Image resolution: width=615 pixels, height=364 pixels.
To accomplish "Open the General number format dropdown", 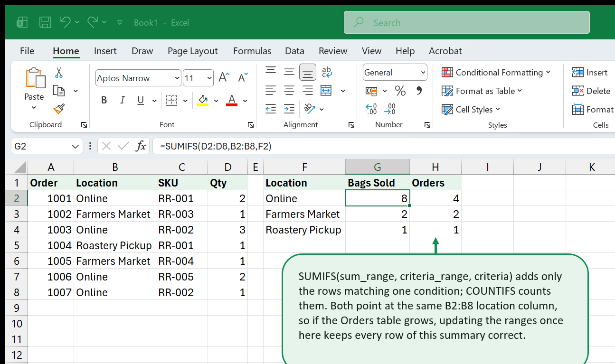I will (x=423, y=73).
